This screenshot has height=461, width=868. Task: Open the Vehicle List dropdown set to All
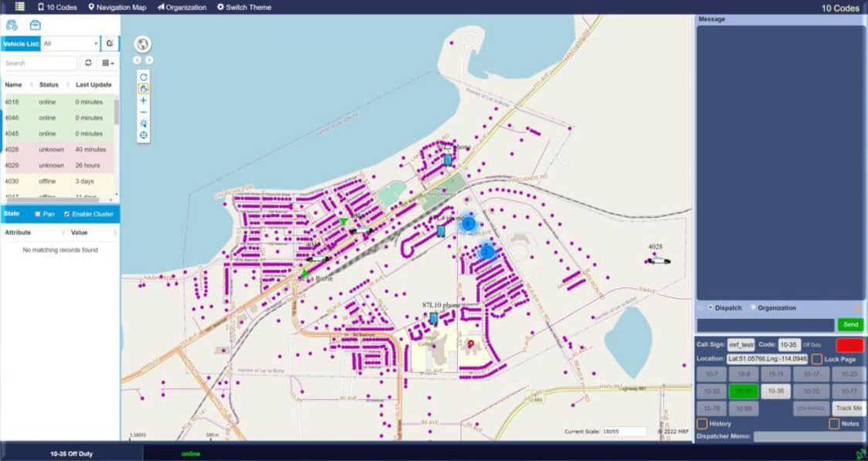pyautogui.click(x=70, y=44)
